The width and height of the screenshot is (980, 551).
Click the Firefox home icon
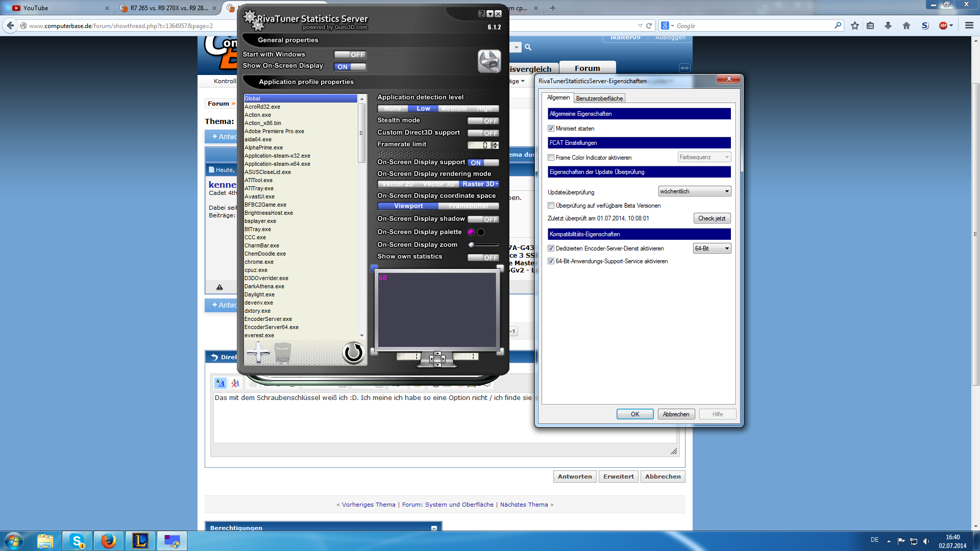906,26
